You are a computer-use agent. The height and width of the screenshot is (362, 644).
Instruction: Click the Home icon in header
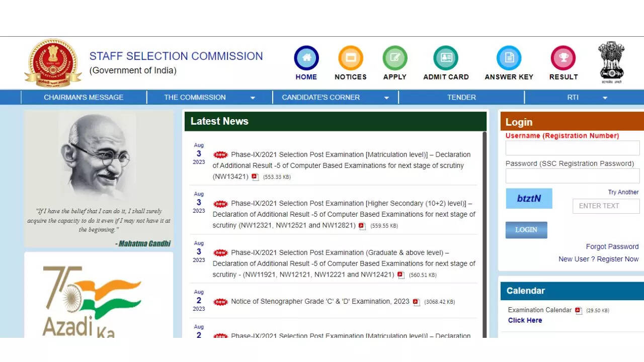306,58
